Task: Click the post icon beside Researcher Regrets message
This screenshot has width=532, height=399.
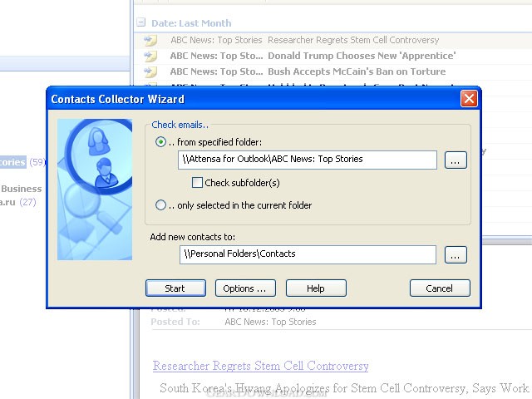Action: tap(150, 40)
